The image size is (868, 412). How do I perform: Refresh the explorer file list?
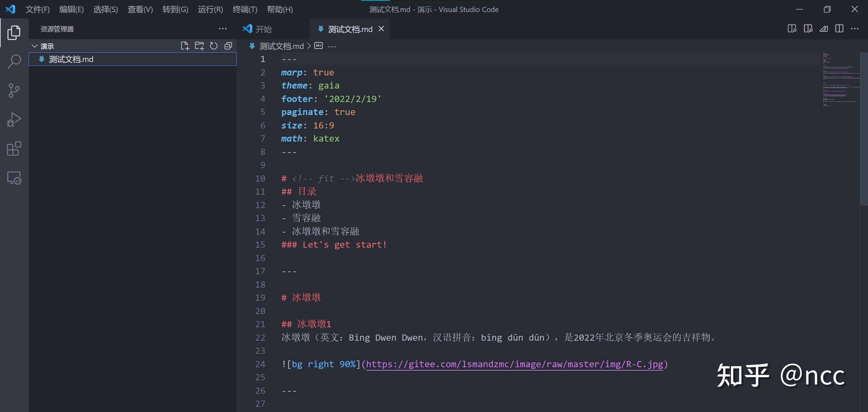(214, 46)
